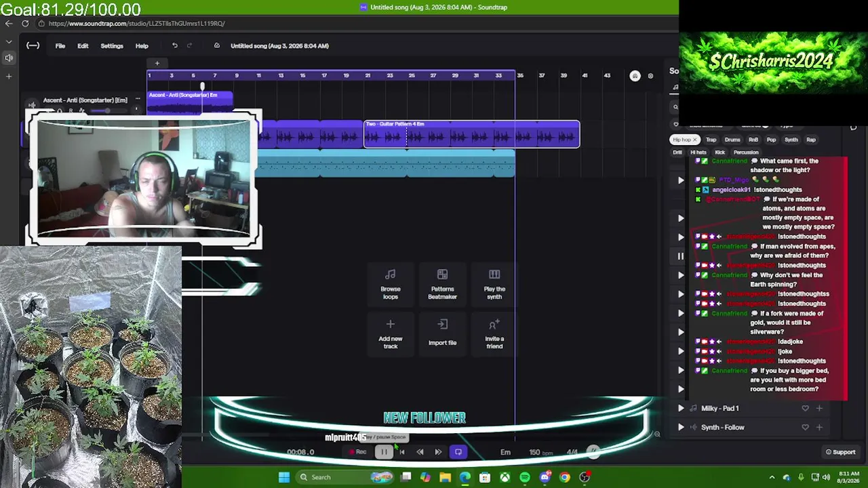Open Support chat
Screen dimensions: 868x488
(840, 452)
